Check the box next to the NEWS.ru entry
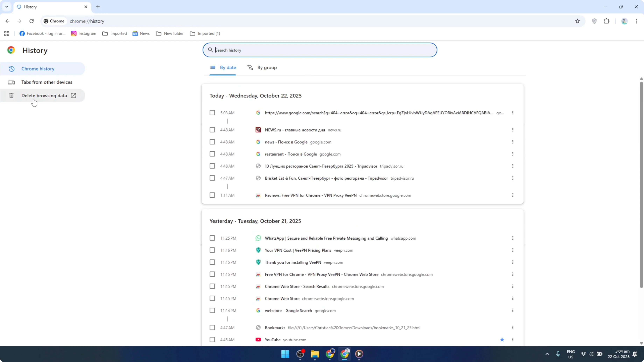 click(212, 130)
